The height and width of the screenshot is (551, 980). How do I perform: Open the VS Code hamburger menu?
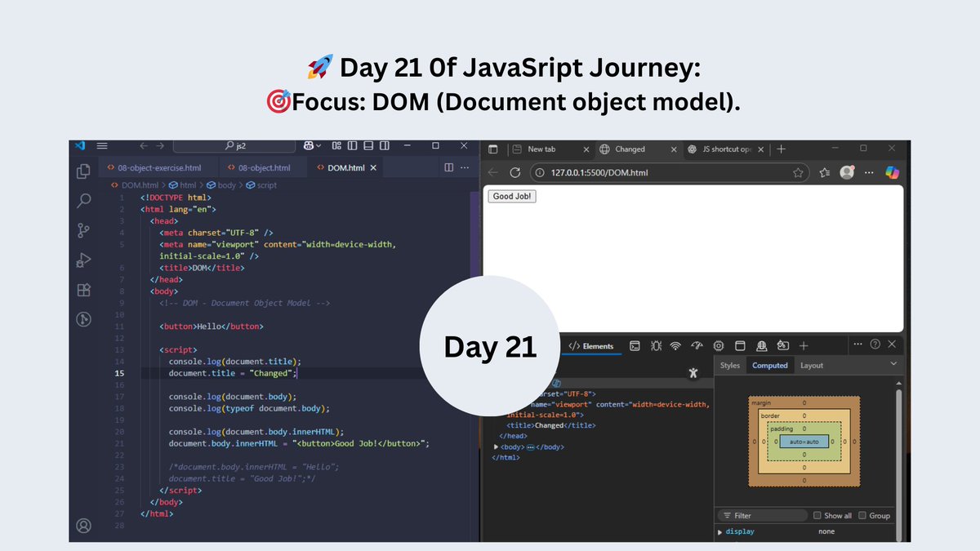[x=102, y=146]
